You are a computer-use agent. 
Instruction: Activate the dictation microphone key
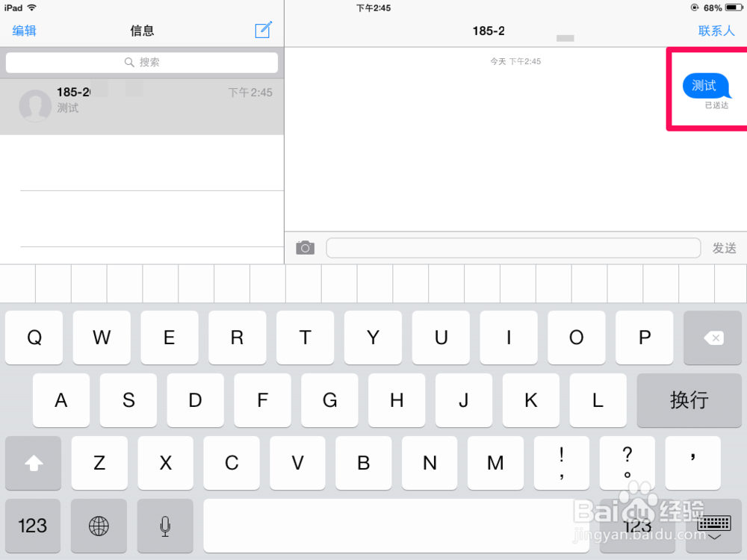165,526
